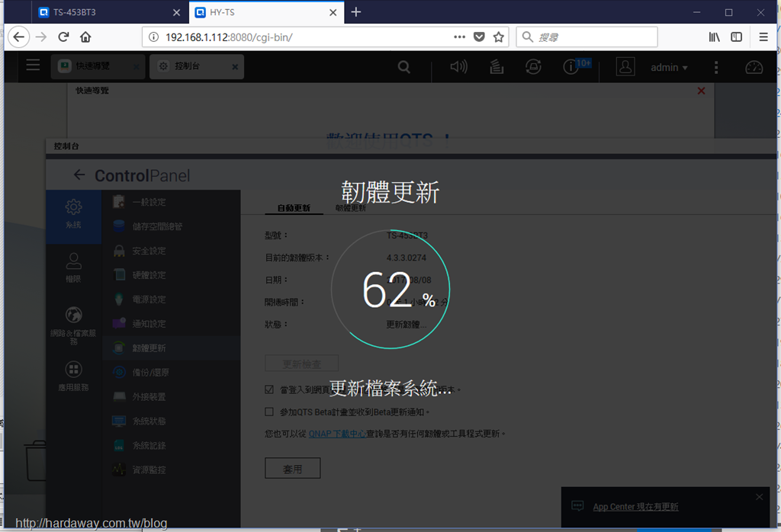781x532 pixels.
Task: Click the ControlPanel back arrow
Action: [79, 175]
